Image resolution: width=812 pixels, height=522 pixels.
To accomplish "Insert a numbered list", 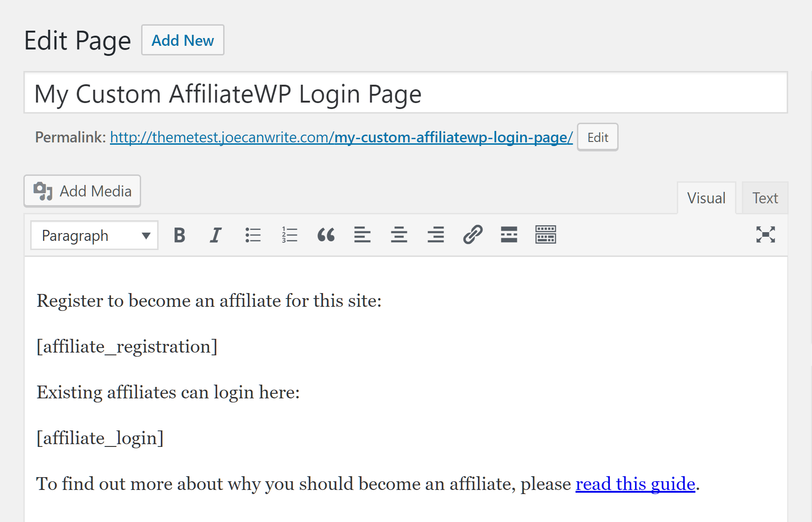I will point(289,235).
